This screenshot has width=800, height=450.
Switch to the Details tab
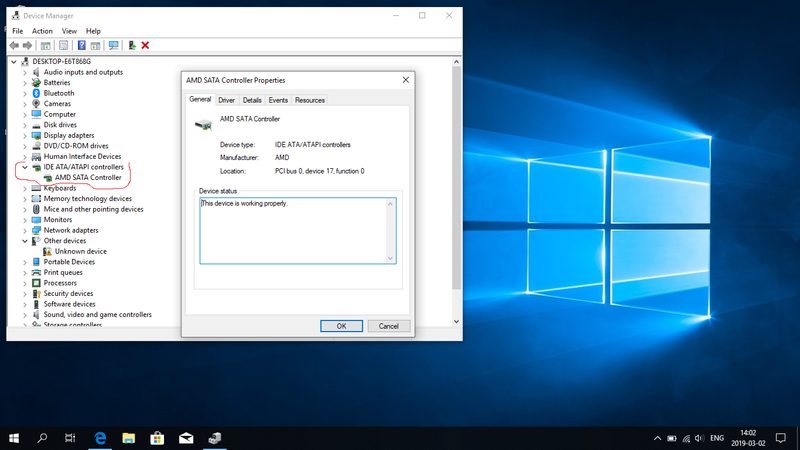[252, 100]
